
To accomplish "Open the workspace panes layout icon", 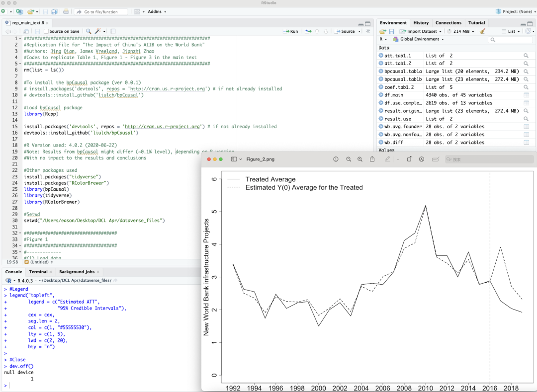I will click(137, 11).
